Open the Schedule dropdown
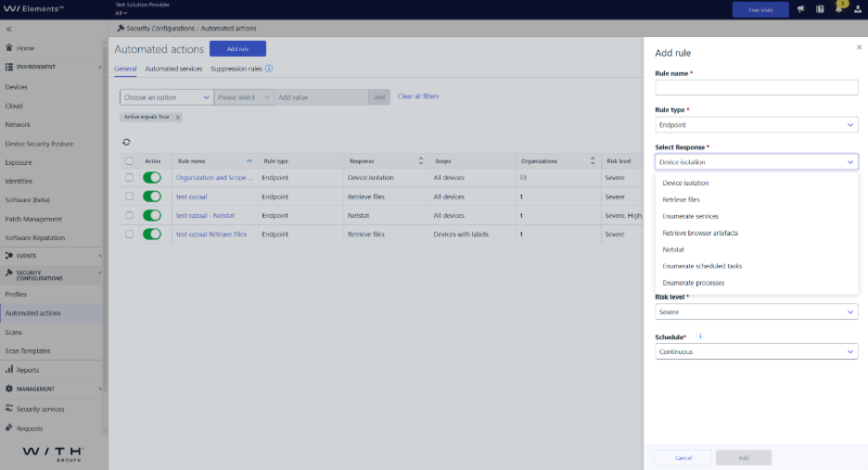 click(756, 351)
